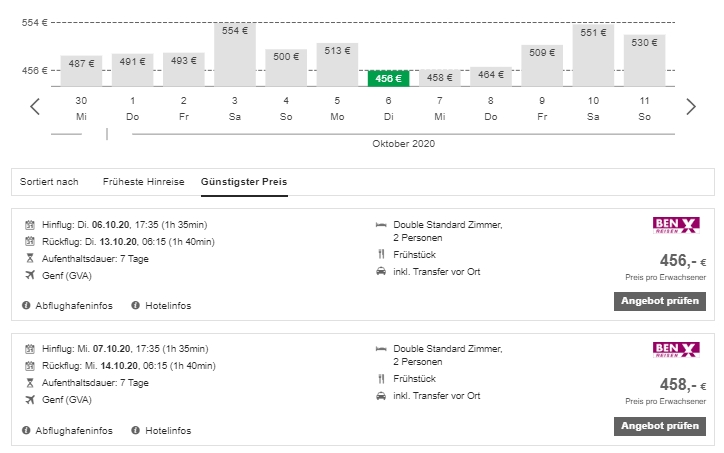
Task: Select the 554 € price bar for Saturday 3
Action: point(235,54)
